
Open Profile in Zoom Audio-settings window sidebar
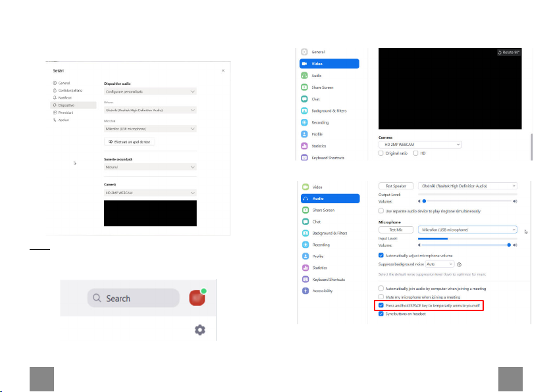coord(313,256)
